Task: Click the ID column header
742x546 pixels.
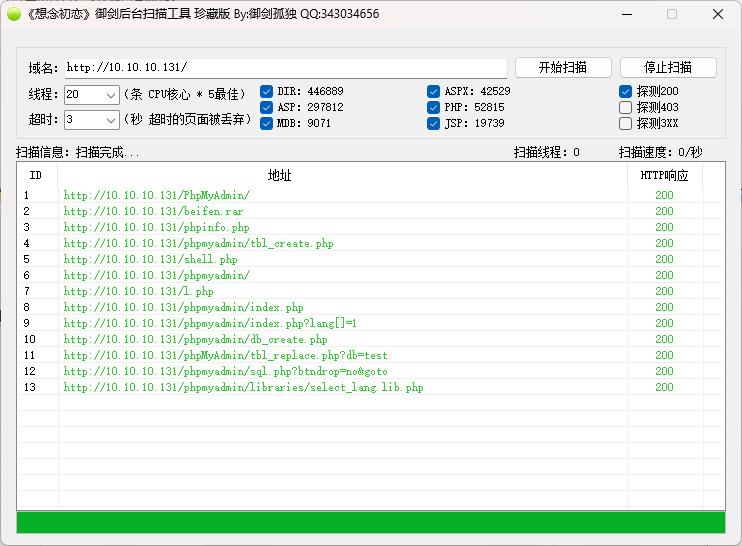Action: pos(37,176)
